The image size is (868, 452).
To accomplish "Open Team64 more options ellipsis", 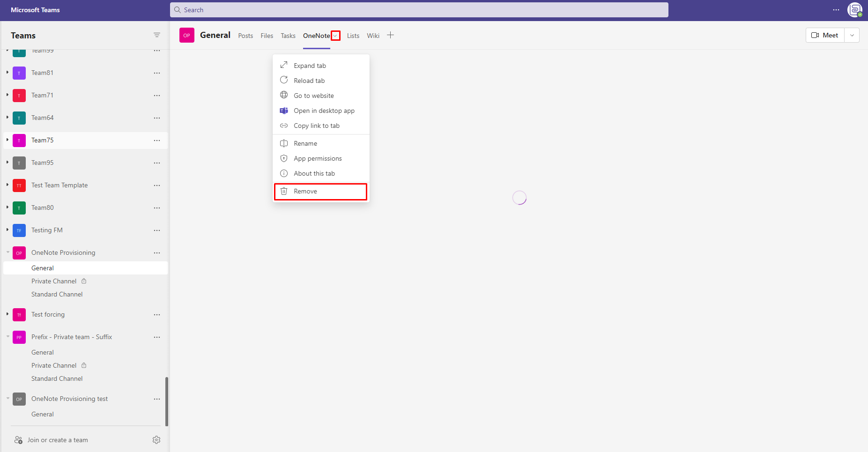I will pos(157,118).
